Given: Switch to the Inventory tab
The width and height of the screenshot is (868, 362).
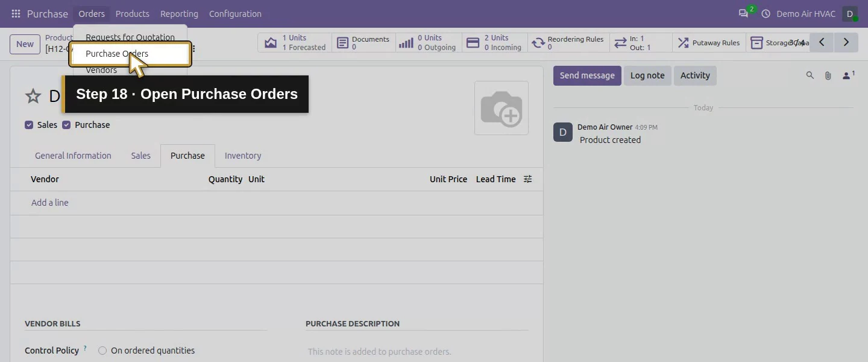Looking at the screenshot, I should pyautogui.click(x=243, y=156).
